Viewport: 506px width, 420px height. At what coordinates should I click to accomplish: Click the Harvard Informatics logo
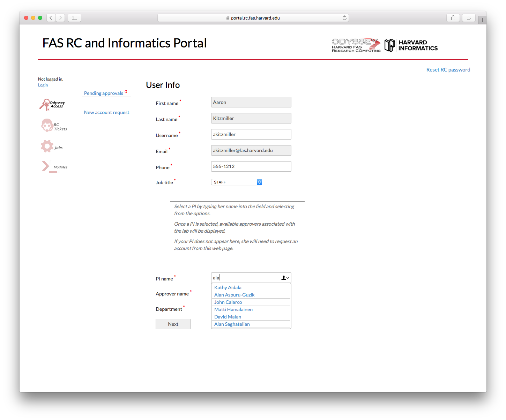pos(411,45)
